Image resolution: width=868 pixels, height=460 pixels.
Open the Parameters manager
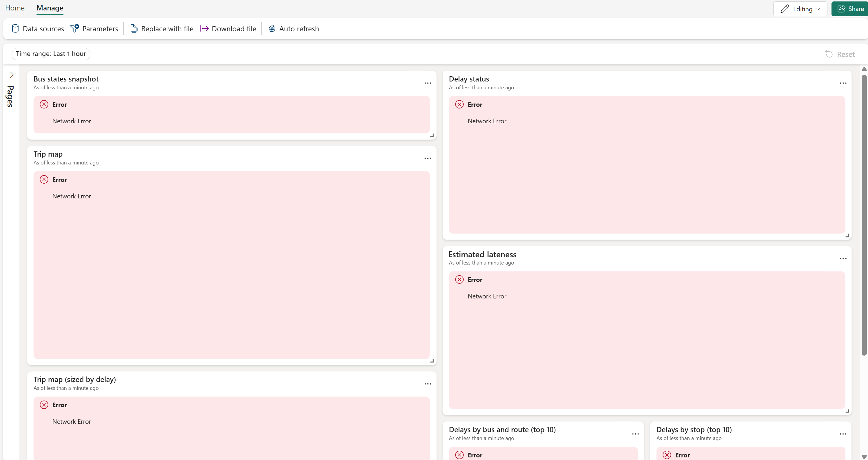tap(75, 29)
